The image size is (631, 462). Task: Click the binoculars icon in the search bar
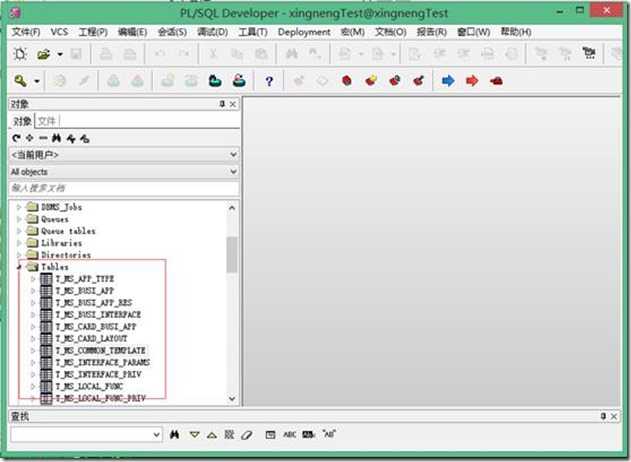tap(174, 434)
